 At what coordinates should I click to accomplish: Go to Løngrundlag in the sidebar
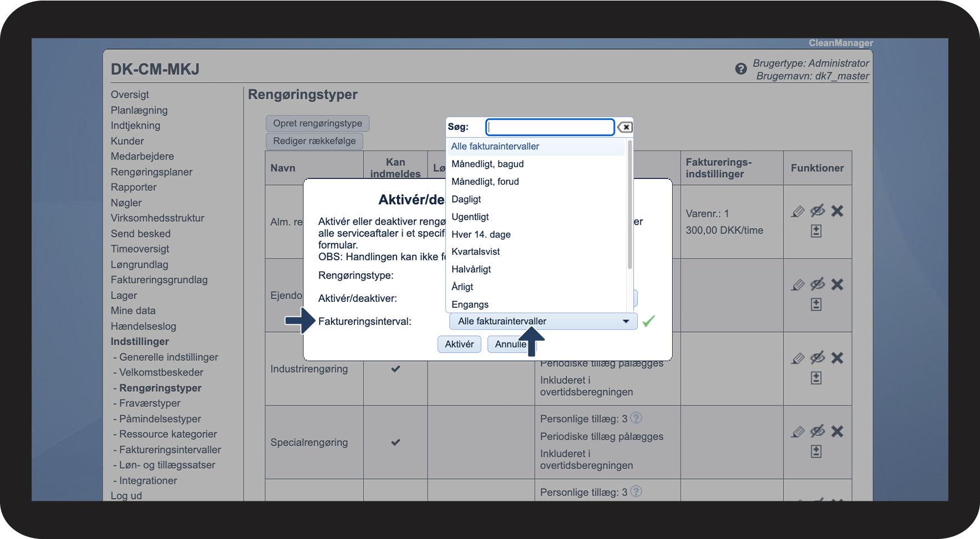point(139,265)
